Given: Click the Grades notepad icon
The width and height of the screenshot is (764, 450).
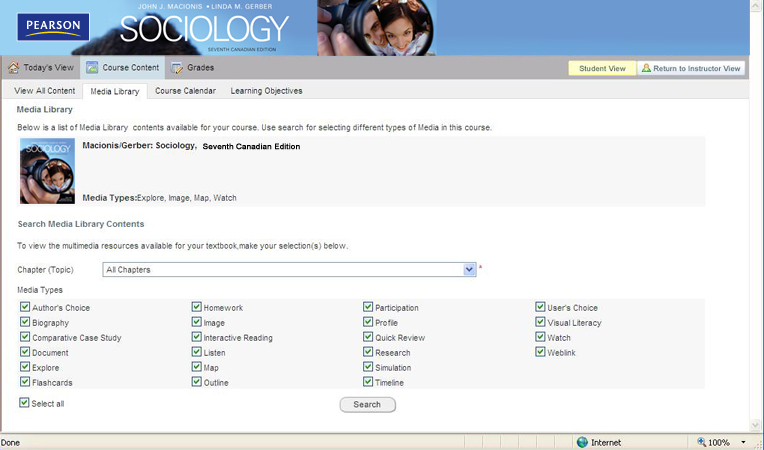Looking at the screenshot, I should coord(177,68).
